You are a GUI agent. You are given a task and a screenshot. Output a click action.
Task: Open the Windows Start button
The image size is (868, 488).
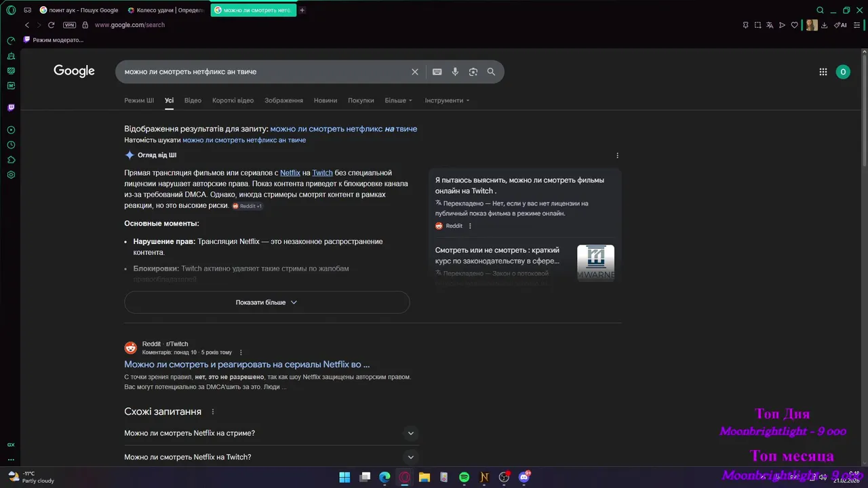(x=344, y=477)
